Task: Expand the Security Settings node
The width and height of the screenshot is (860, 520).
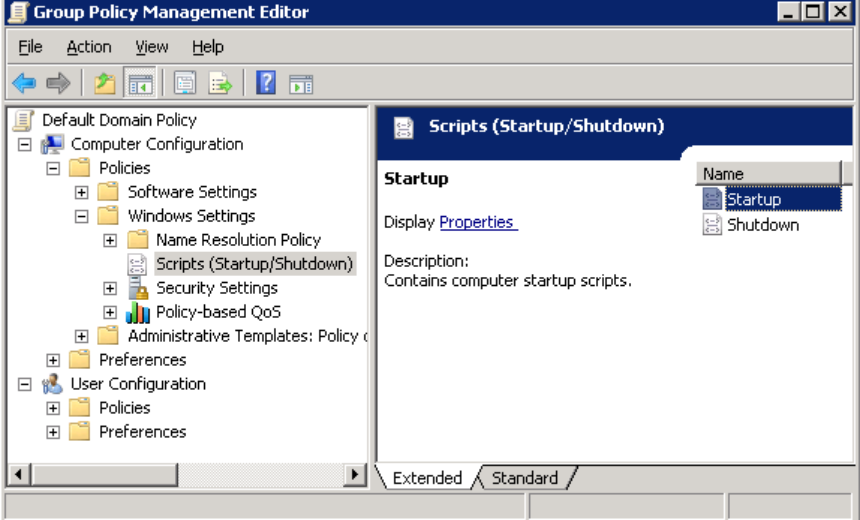Action: pyautogui.click(x=110, y=289)
